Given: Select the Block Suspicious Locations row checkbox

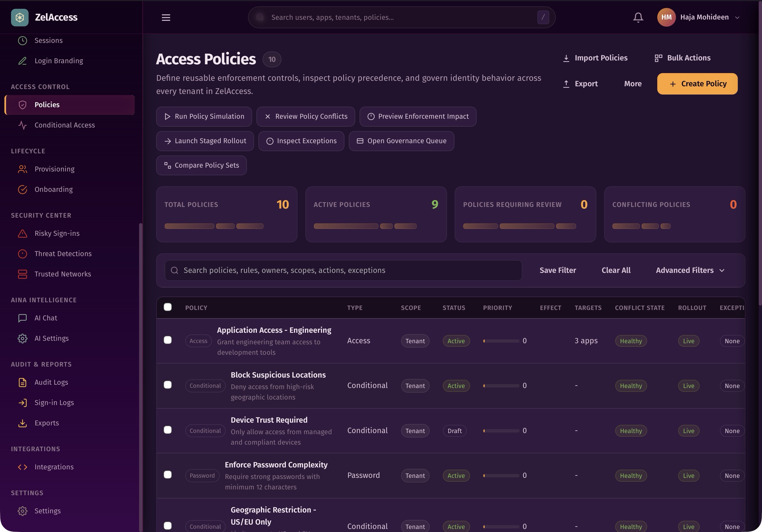Looking at the screenshot, I should [x=168, y=385].
